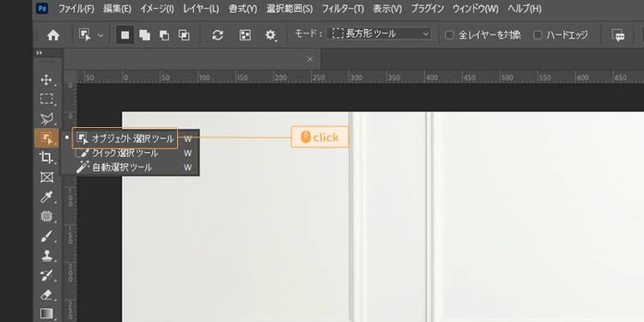Go to the Home screen
Image resolution: width=644 pixels, height=322 pixels.
tap(53, 35)
